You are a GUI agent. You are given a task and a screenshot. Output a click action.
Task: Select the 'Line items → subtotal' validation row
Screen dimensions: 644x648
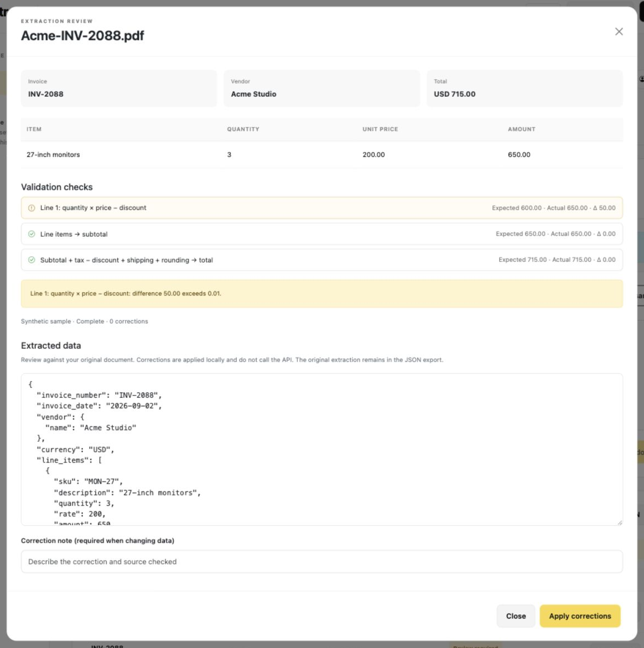click(x=322, y=234)
